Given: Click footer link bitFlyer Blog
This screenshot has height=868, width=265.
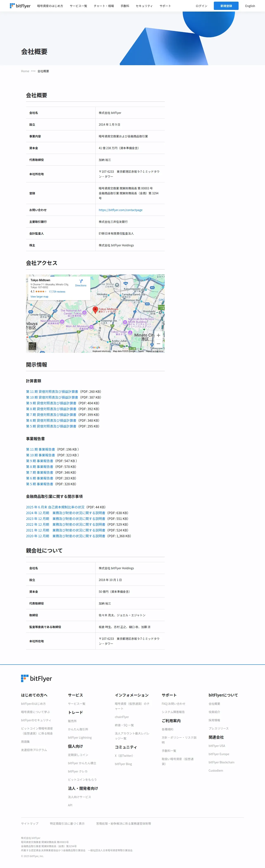Looking at the screenshot, I should (x=123, y=764).
